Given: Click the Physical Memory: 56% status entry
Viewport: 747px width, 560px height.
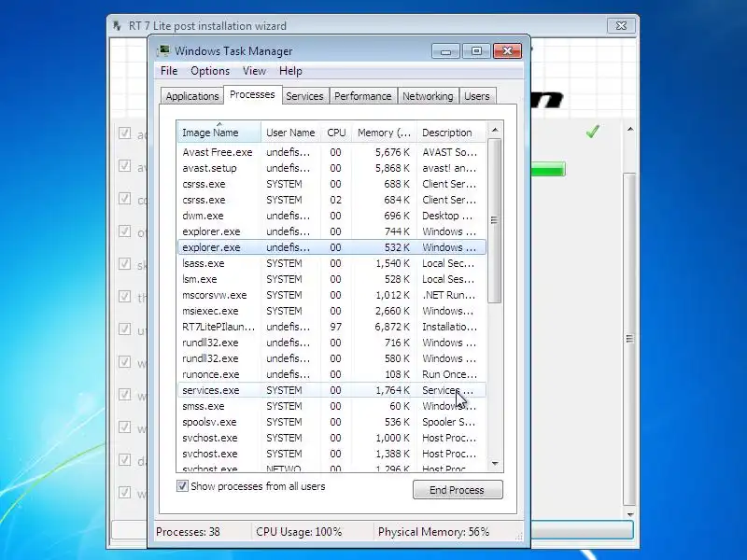Looking at the screenshot, I should coord(433,532).
